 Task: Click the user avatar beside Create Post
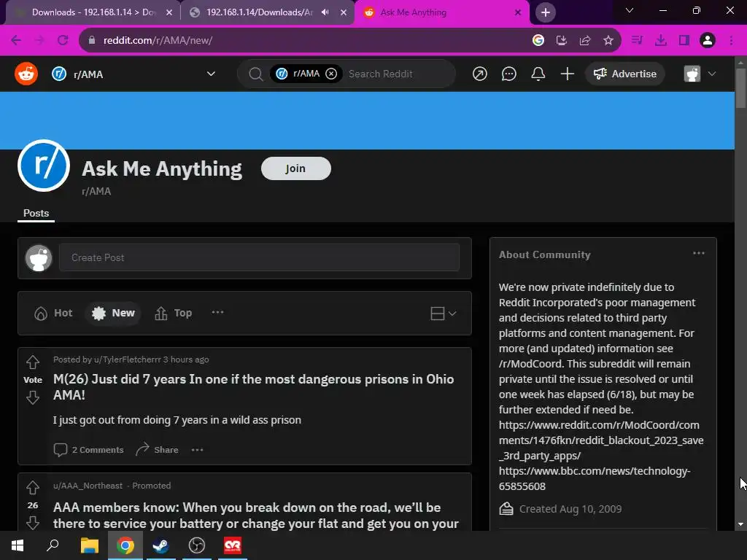pyautogui.click(x=39, y=258)
